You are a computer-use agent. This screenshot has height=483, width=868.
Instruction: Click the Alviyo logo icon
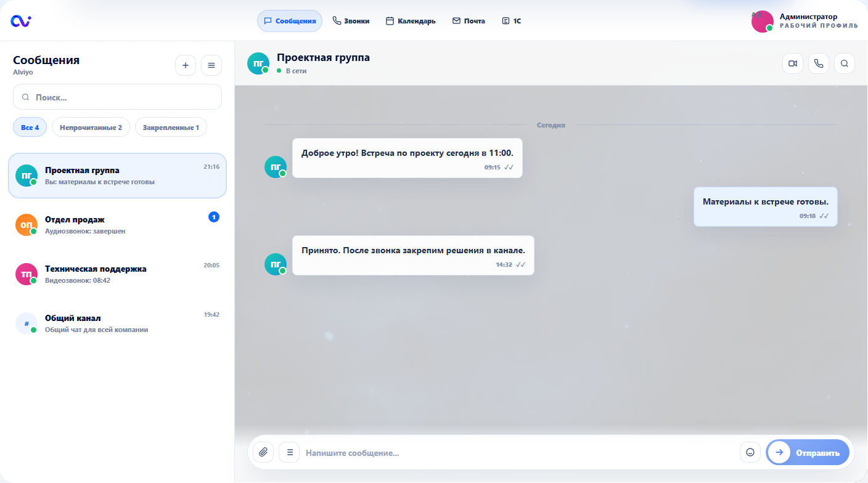(x=21, y=21)
